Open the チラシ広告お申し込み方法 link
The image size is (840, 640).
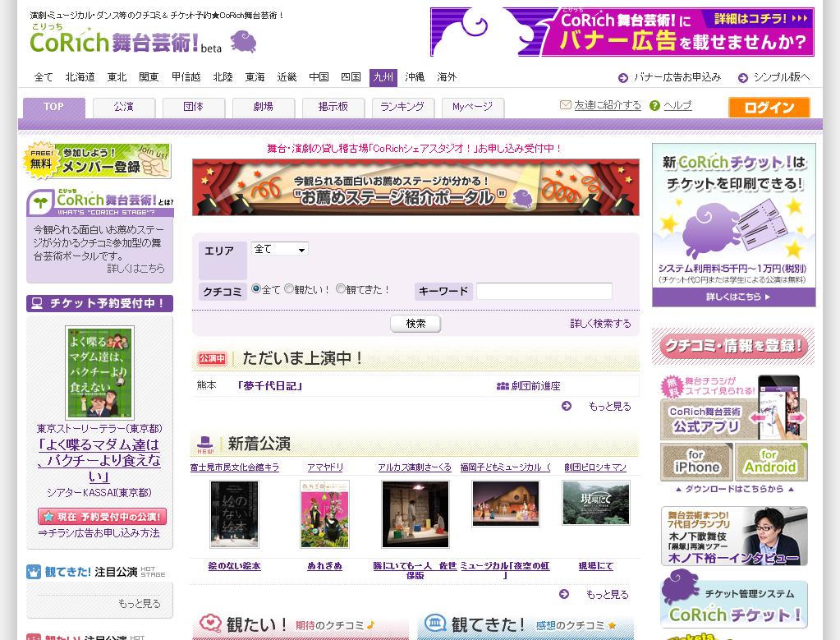point(99,533)
